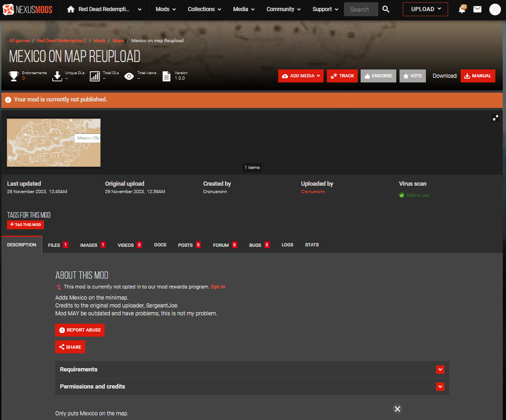Open the Upload dropdown button

[x=425, y=9]
